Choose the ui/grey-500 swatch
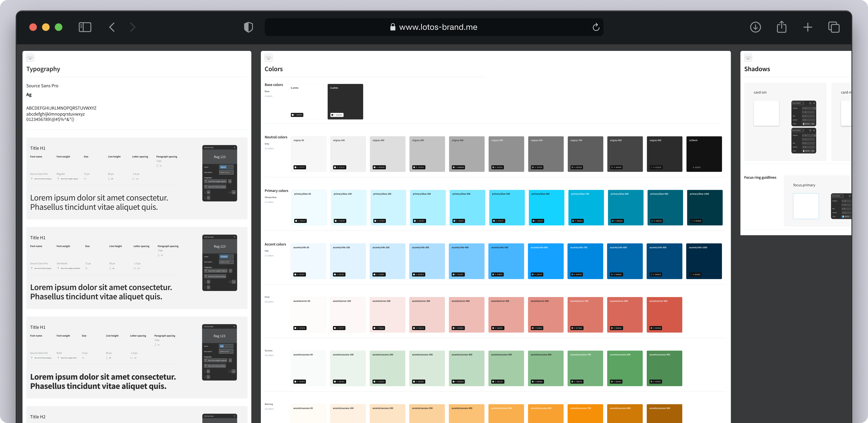Screen dimensions: 868x423 [x=506, y=154]
